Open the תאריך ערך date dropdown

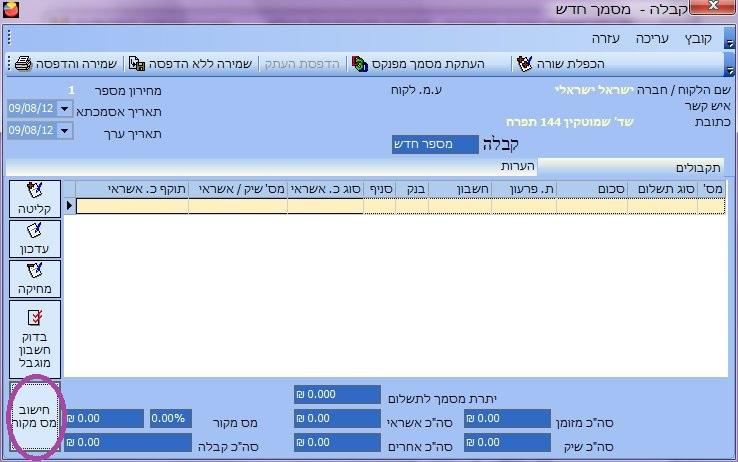click(64, 130)
